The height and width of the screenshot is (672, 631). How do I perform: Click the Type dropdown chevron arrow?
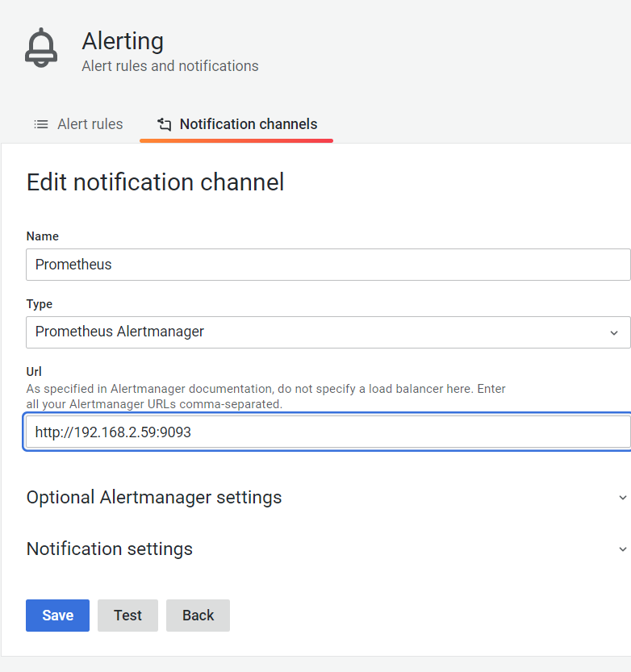614,333
